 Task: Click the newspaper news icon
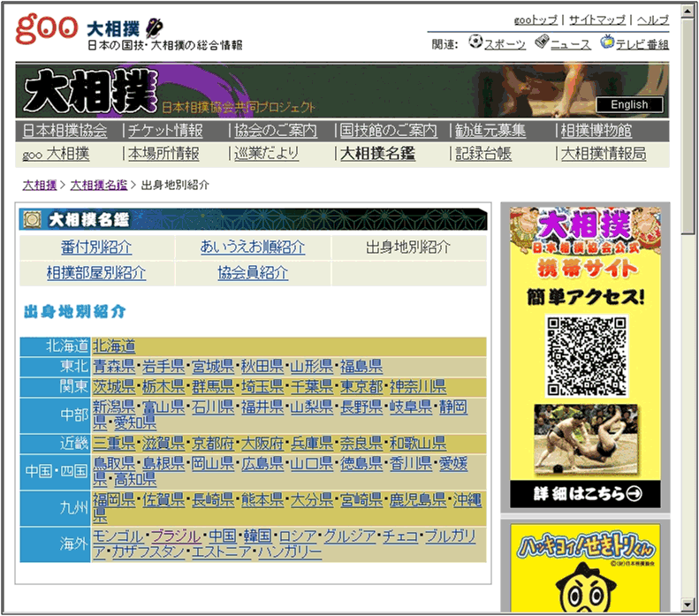tap(542, 42)
